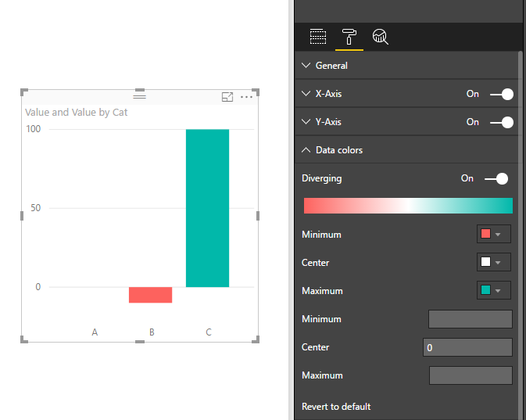The image size is (526, 420).
Task: Open the Center color dropdown
Action: [x=494, y=262]
